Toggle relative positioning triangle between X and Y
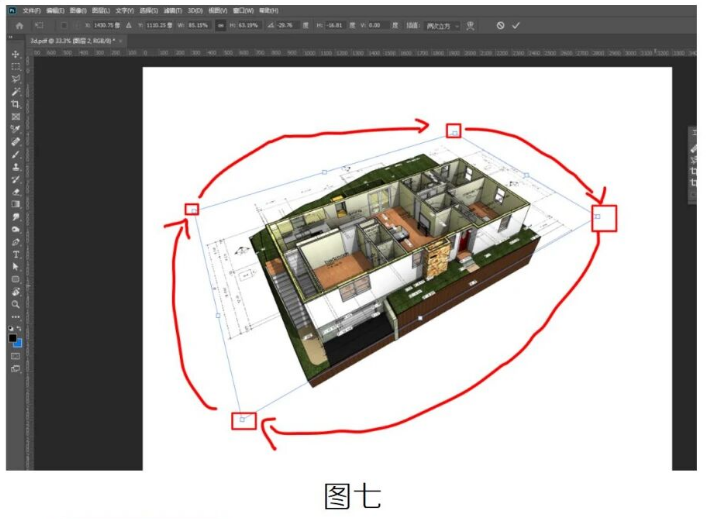This screenshot has height=519, width=719. pos(129,26)
